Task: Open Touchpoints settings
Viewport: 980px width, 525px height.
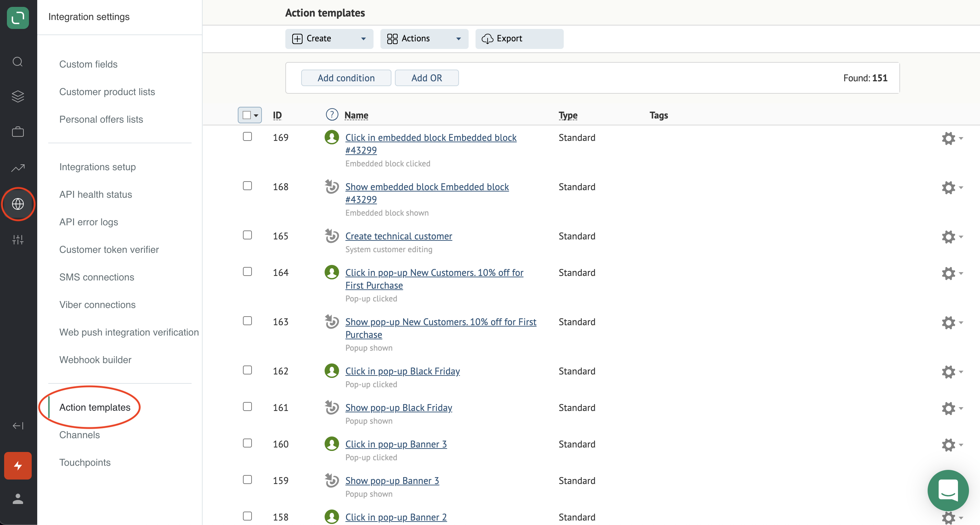Action: point(85,463)
